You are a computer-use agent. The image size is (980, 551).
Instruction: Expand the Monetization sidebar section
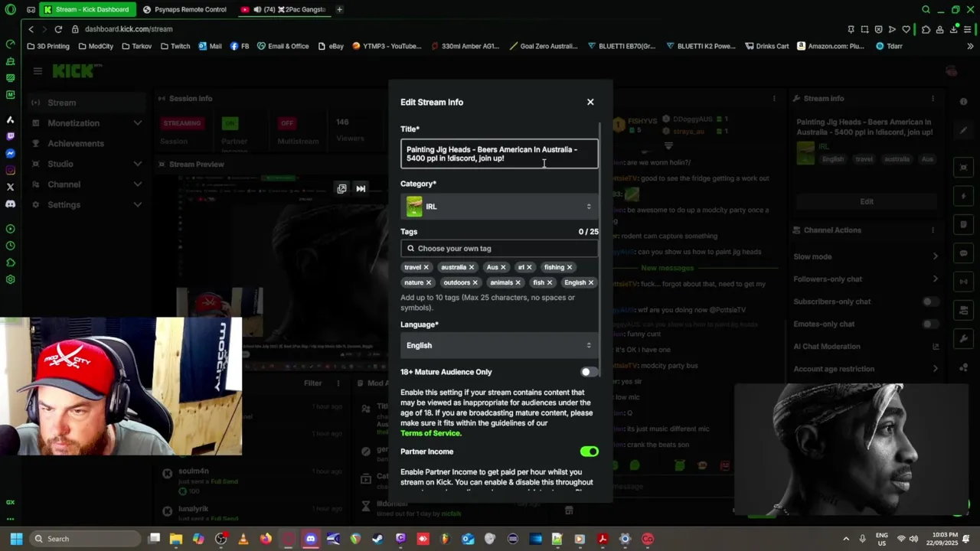click(x=137, y=123)
